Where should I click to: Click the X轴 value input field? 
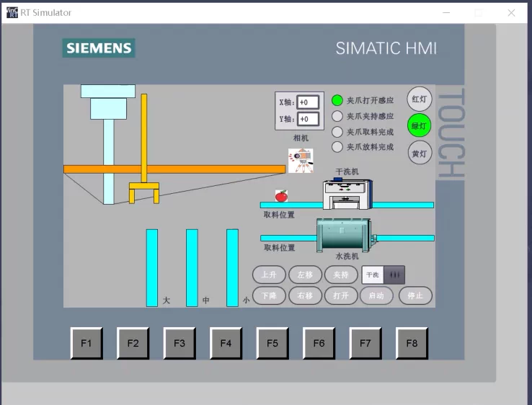(x=308, y=102)
